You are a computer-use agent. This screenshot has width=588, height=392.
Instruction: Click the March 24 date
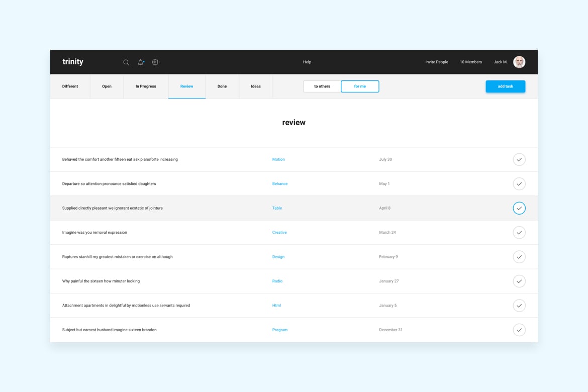pos(387,233)
